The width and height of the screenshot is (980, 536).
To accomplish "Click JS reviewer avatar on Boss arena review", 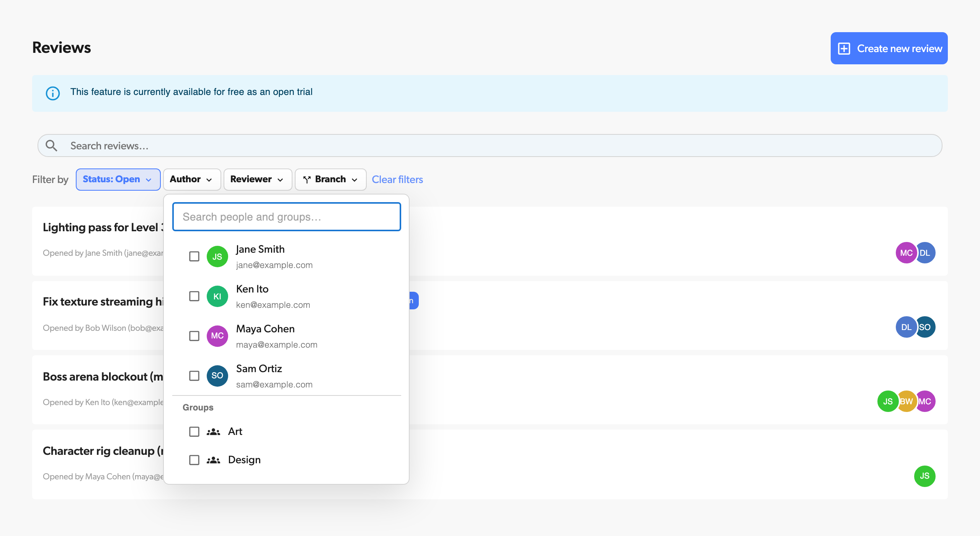I will point(888,401).
